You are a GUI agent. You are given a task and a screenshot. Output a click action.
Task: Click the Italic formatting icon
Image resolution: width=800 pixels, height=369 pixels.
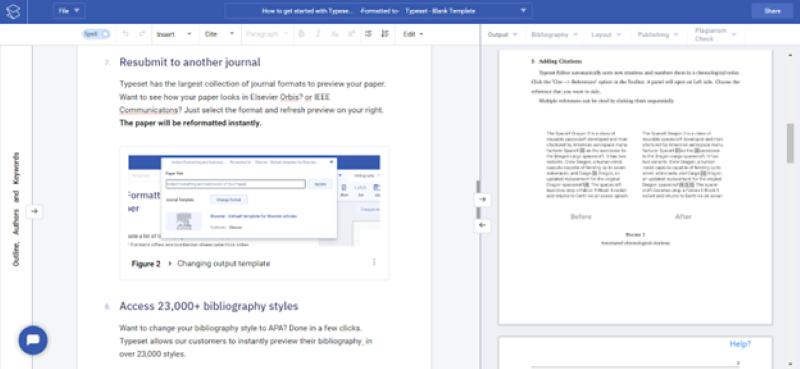coord(318,34)
